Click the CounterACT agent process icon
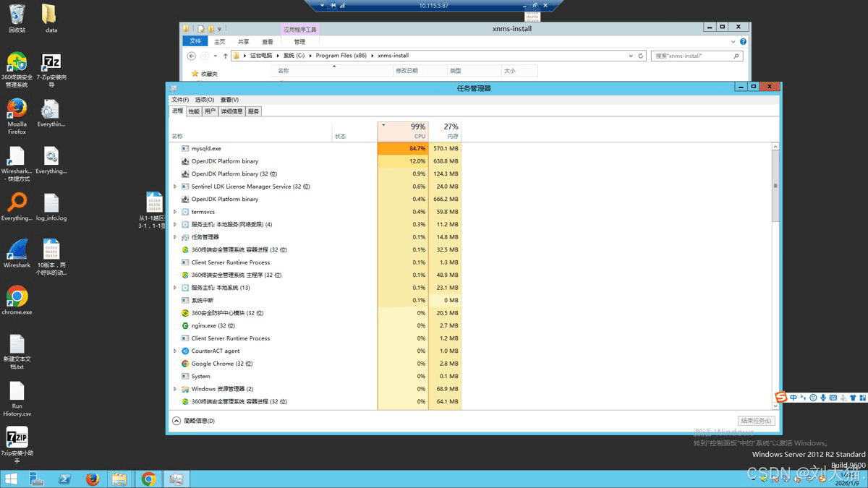This screenshot has height=488, width=868. (x=185, y=351)
